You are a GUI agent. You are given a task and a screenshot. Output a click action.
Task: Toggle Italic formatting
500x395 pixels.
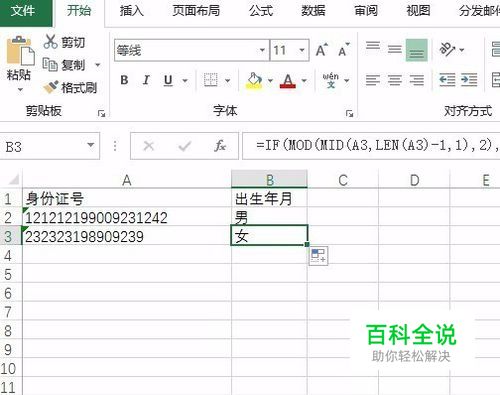point(146,80)
